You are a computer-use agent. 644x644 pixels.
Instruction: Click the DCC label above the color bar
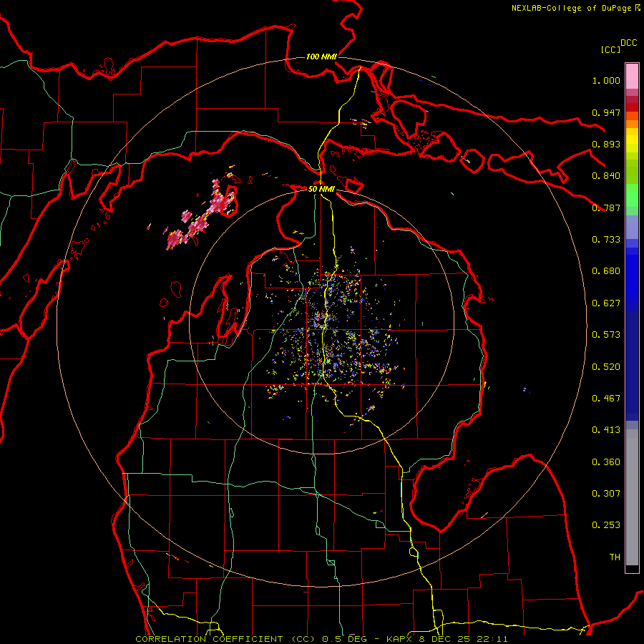tap(629, 43)
